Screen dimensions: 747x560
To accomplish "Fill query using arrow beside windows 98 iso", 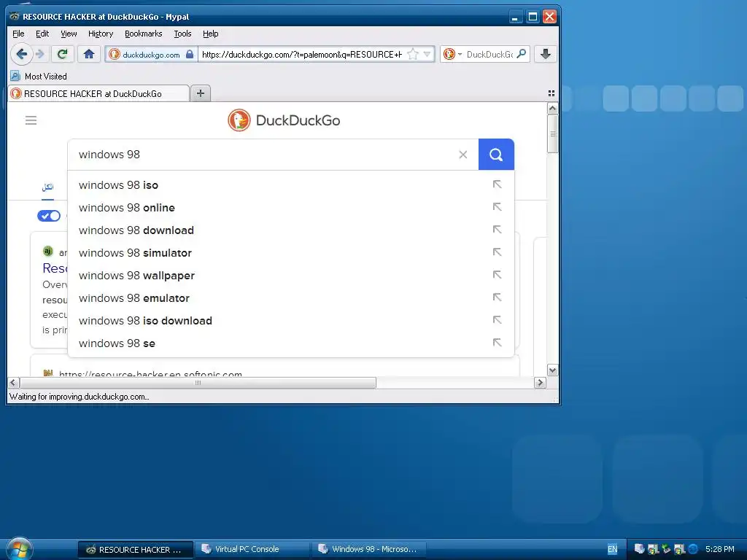I will [497, 184].
